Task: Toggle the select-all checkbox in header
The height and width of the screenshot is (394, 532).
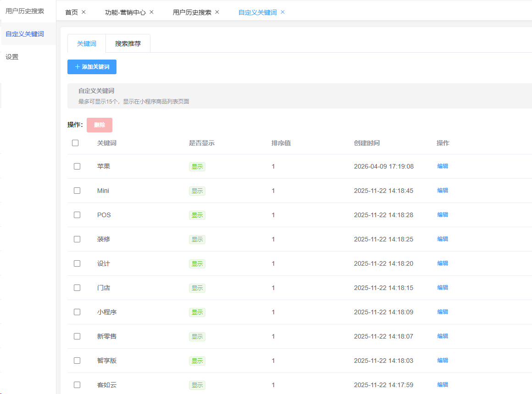Action: click(x=75, y=143)
